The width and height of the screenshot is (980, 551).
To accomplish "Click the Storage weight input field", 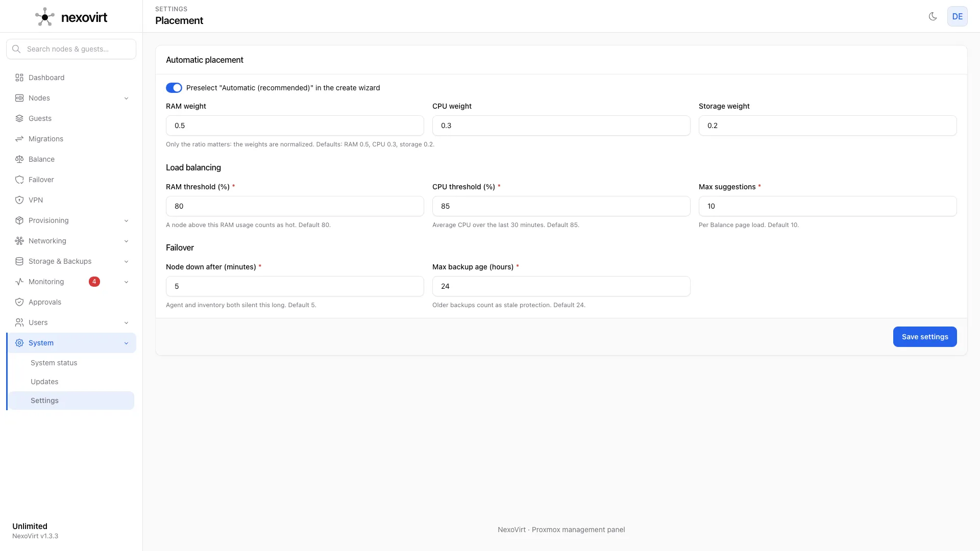I will (828, 126).
